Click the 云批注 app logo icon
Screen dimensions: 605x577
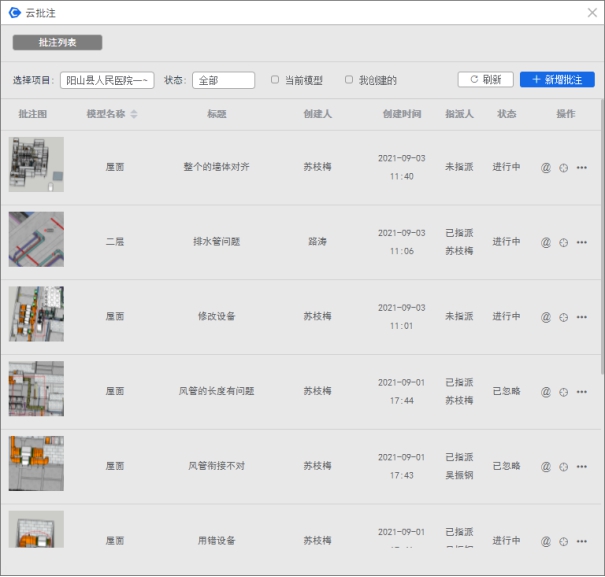coord(14,12)
